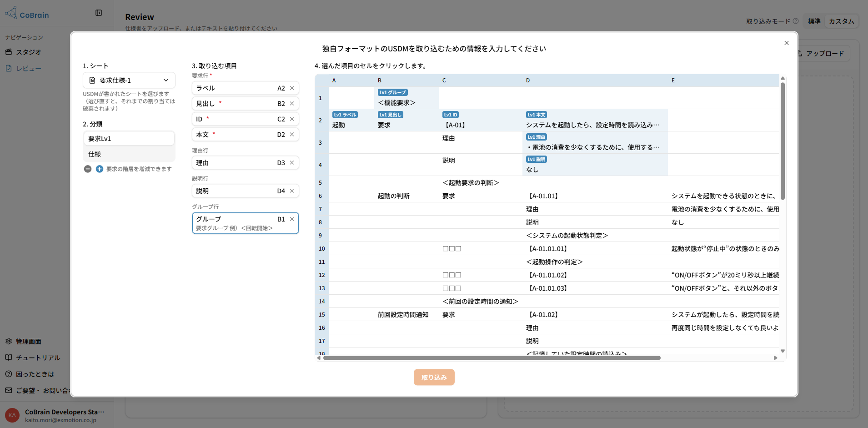Click the horizontal scrollbar of the sheet preview

click(492, 358)
